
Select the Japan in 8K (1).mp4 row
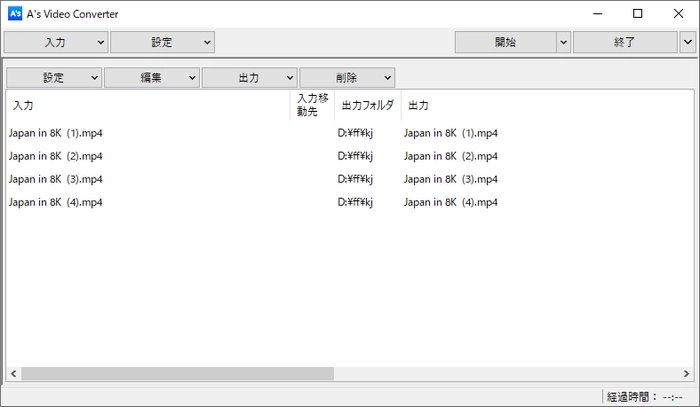[56, 133]
